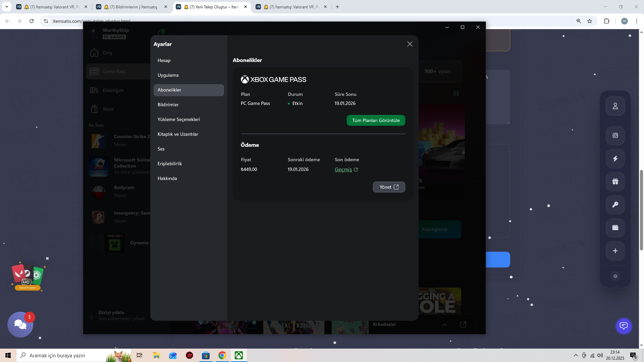This screenshot has width=644, height=362.
Task: Show the Hakkında section
Action: coord(189,178)
